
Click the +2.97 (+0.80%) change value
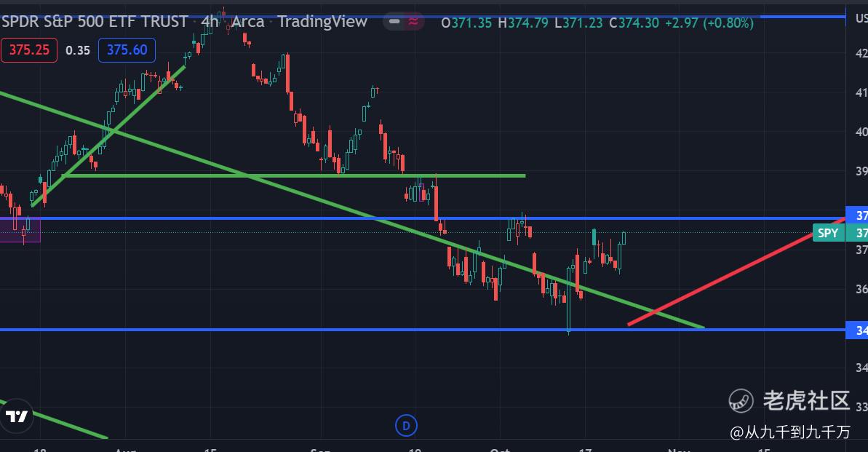(x=709, y=23)
